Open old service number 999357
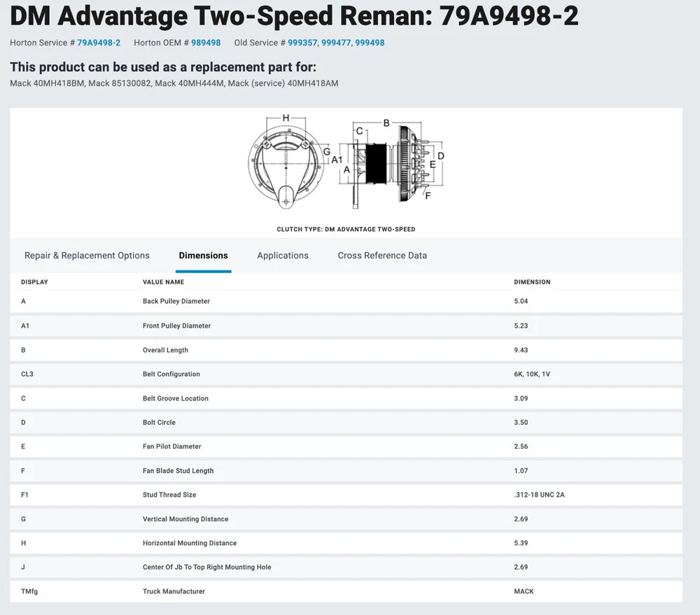The width and height of the screenshot is (700, 615). click(302, 43)
